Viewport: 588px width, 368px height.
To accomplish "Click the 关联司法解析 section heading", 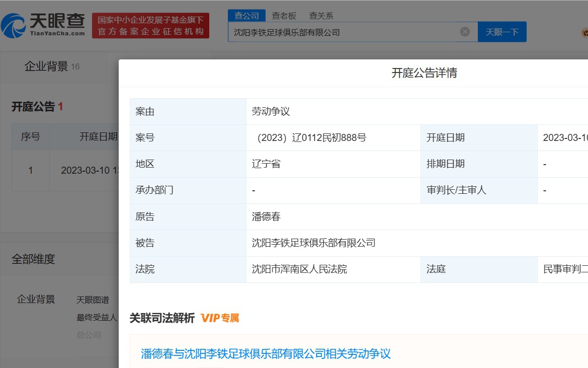I will pos(162,318).
